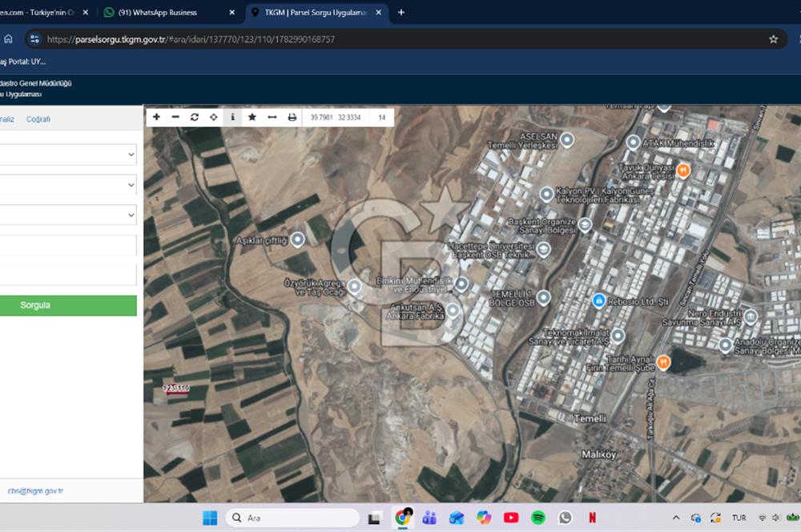Click the Tarihi Aynalı Fırın restaurant pin
The image size is (801, 532).
point(663,362)
